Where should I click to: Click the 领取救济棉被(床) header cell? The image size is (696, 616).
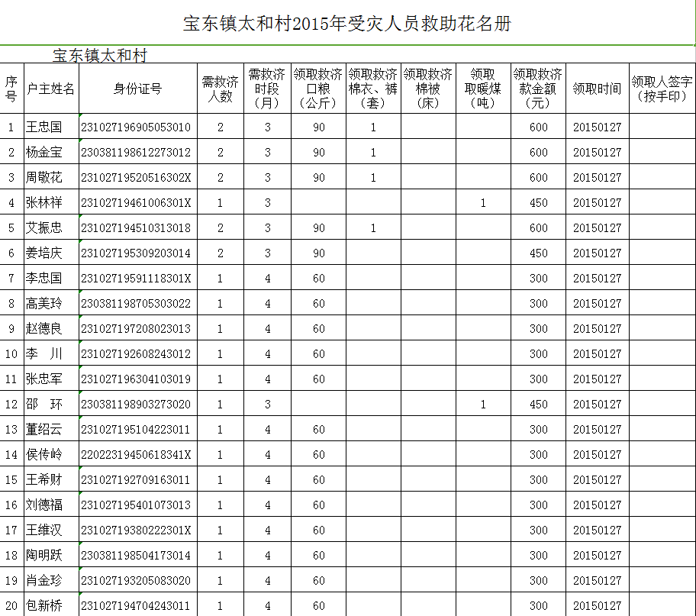coord(428,89)
